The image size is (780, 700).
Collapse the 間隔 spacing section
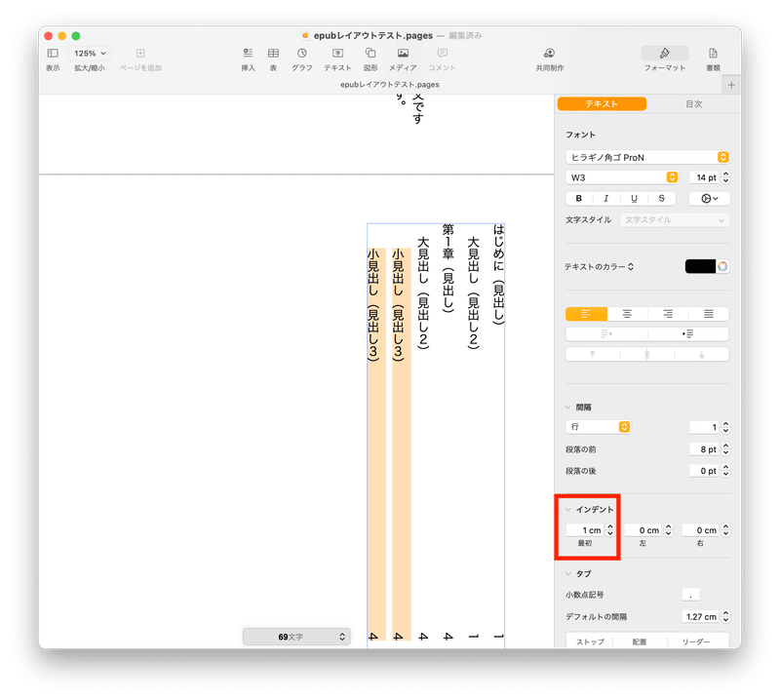568,408
